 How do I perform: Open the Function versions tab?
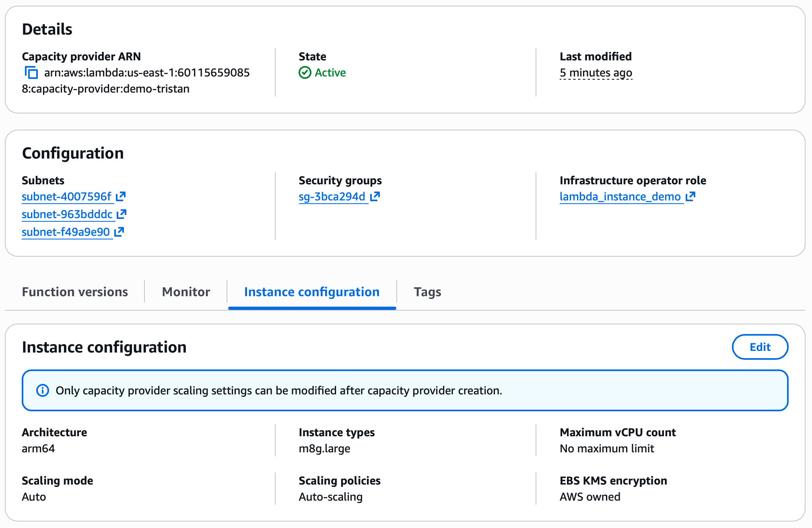pyautogui.click(x=75, y=292)
